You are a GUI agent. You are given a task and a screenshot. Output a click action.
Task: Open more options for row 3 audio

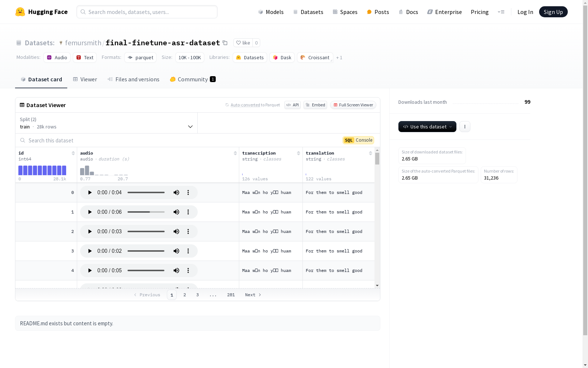(188, 251)
